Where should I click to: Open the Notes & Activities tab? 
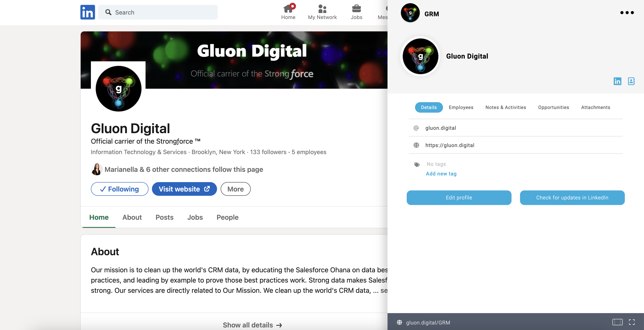point(506,108)
